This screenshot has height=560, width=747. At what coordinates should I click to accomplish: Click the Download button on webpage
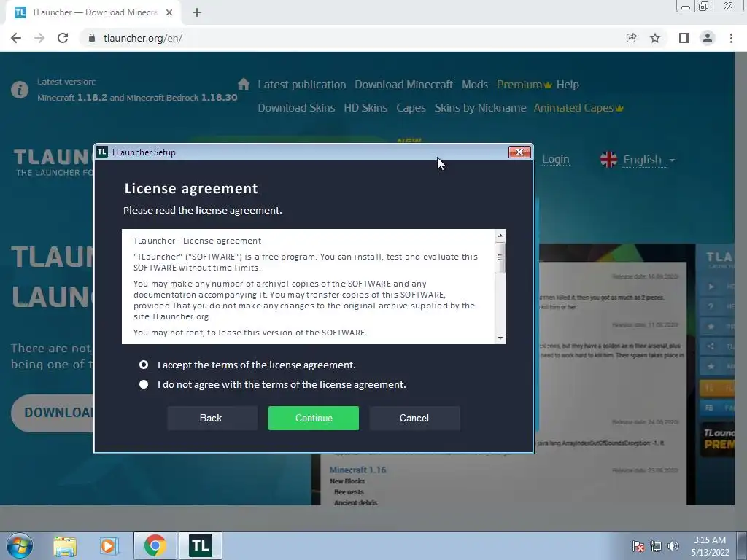pyautogui.click(x=53, y=413)
